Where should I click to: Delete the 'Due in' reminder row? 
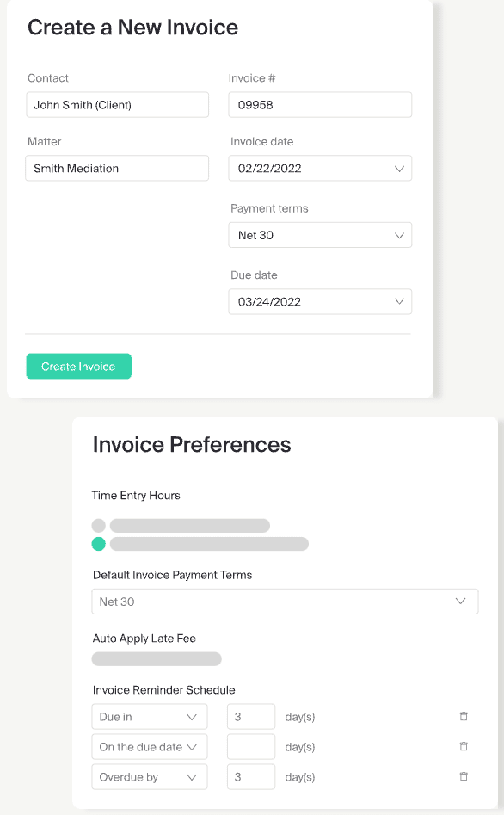coord(464,716)
